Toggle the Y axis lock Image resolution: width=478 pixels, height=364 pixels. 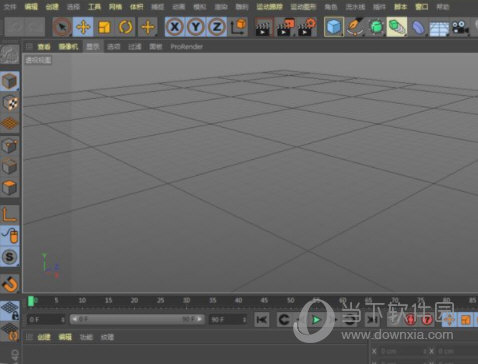pos(196,27)
